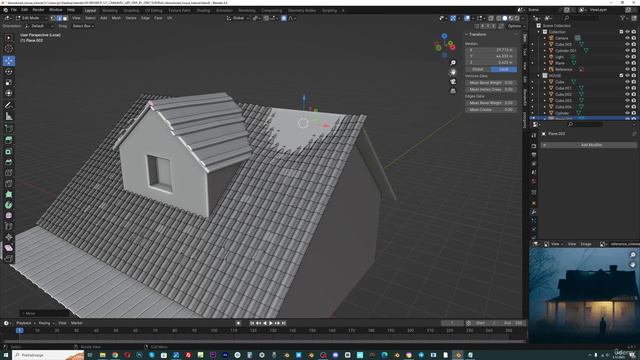The height and width of the screenshot is (360, 640).
Task: Click the timeline play button
Action: 271,323
